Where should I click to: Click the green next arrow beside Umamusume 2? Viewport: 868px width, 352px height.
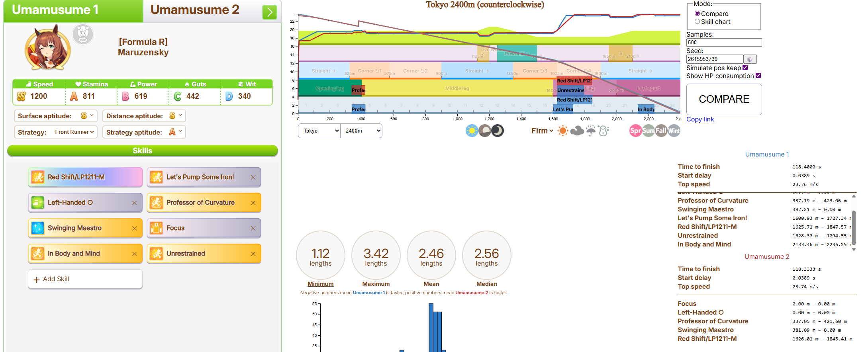[x=270, y=12]
